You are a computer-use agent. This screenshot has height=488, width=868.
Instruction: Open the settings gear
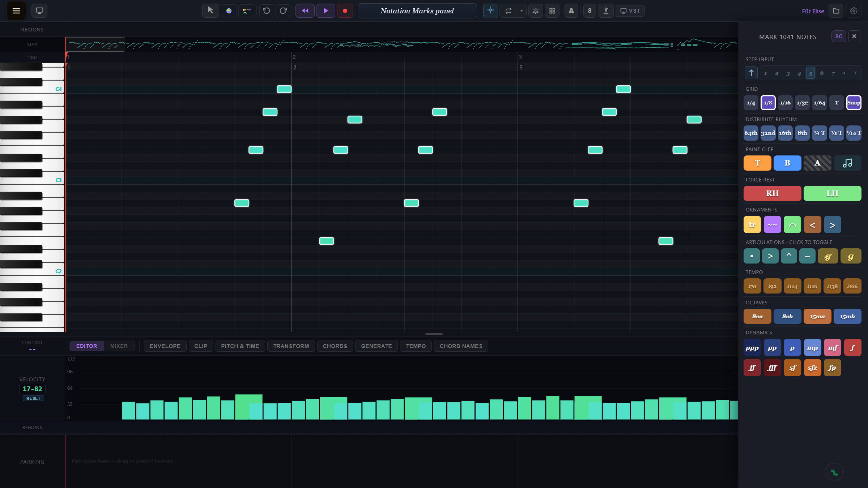854,11
